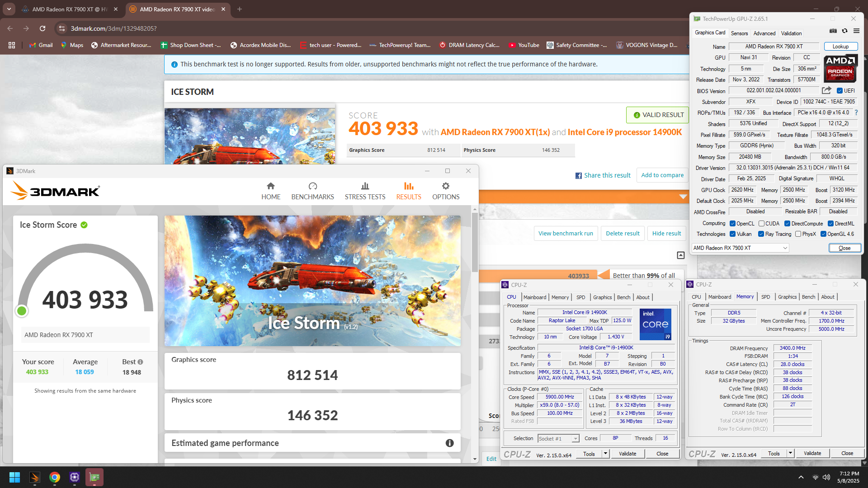Open the Mainboard tab in left CPU-Z
This screenshot has height=488, width=868.
pyautogui.click(x=534, y=297)
